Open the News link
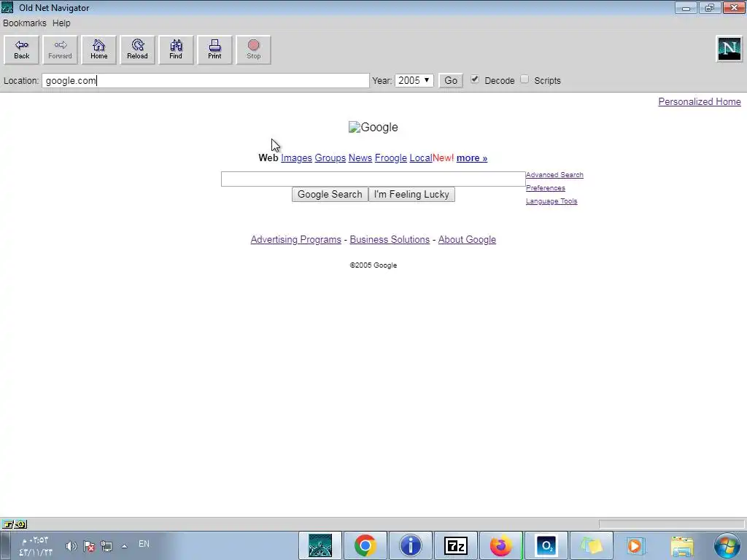The image size is (747, 560). pos(360,157)
